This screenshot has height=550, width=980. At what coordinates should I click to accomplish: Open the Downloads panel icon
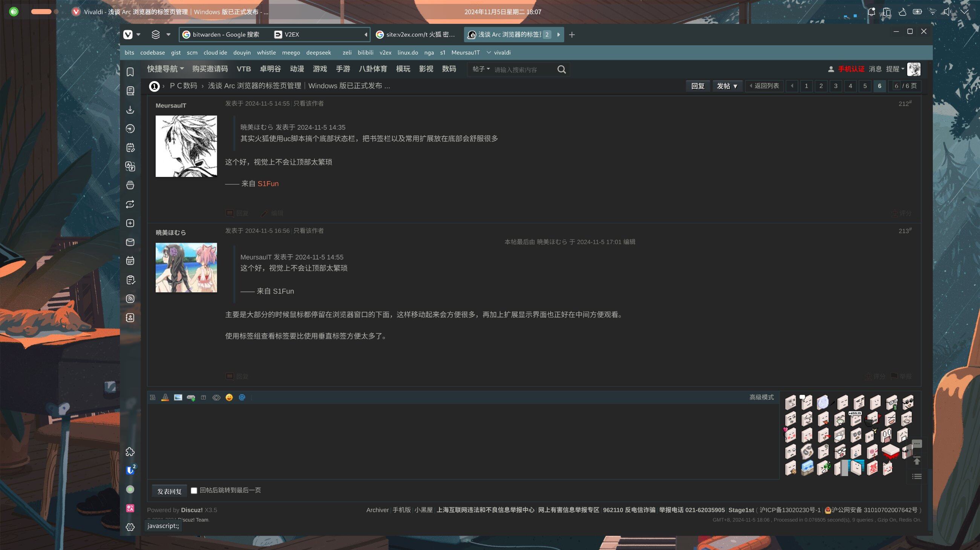pos(130,110)
